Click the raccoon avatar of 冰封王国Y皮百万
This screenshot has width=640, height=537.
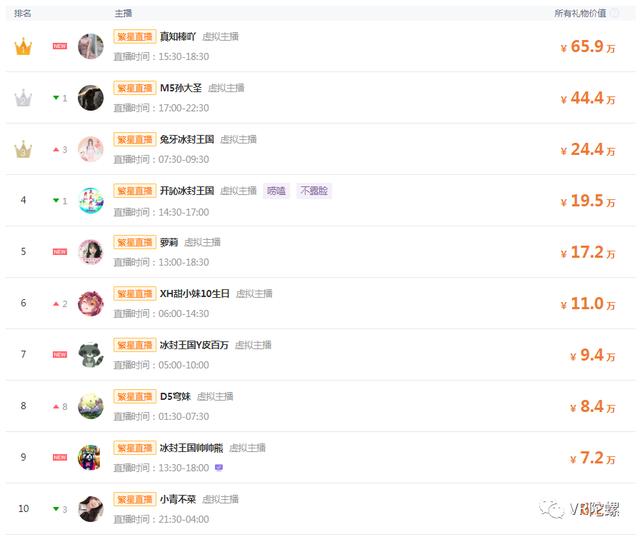[91, 355]
